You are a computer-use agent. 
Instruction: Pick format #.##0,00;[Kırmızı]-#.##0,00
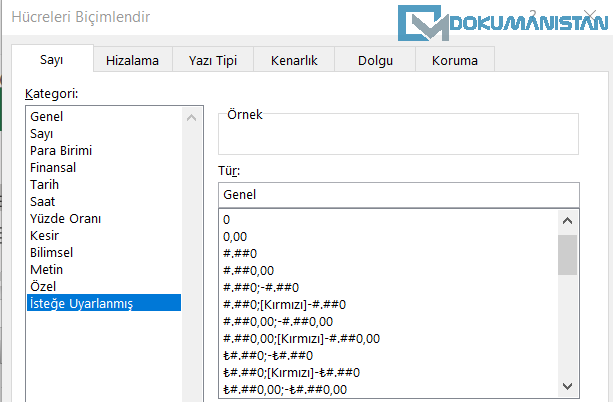click(389, 339)
